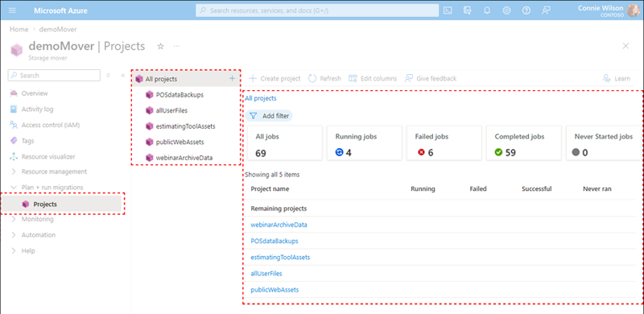
Task: Open Cloud Shell from the top bar
Action: (x=448, y=10)
